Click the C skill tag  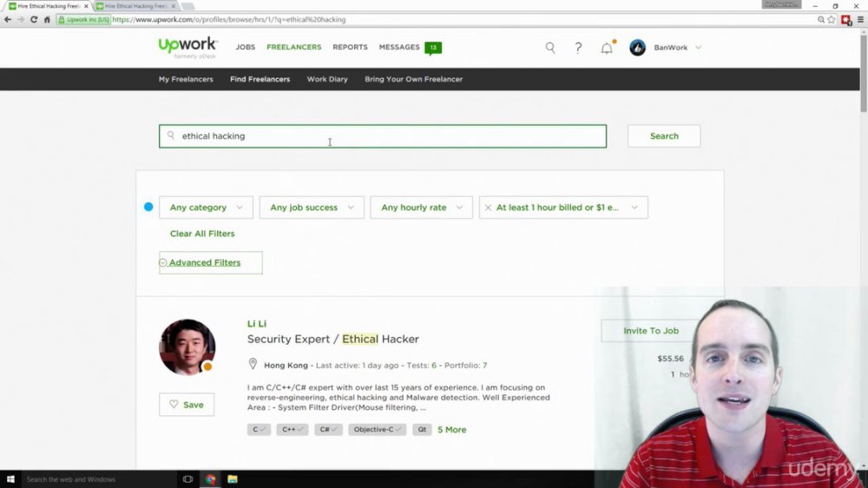coord(259,429)
